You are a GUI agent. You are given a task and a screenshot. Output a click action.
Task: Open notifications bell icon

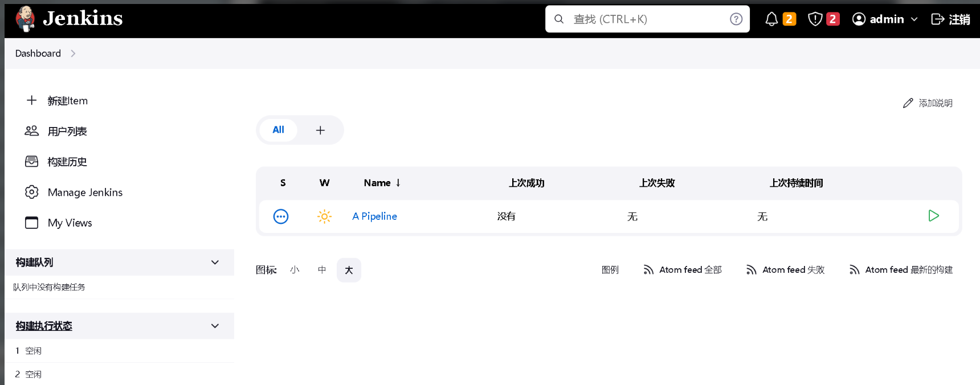click(771, 19)
